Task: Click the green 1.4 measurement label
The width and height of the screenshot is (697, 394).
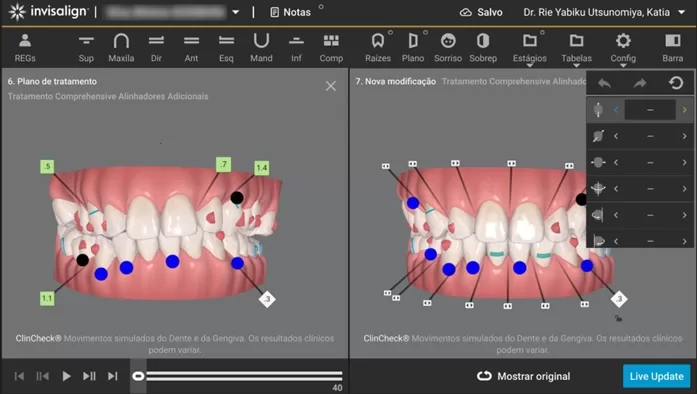Action: tap(262, 168)
